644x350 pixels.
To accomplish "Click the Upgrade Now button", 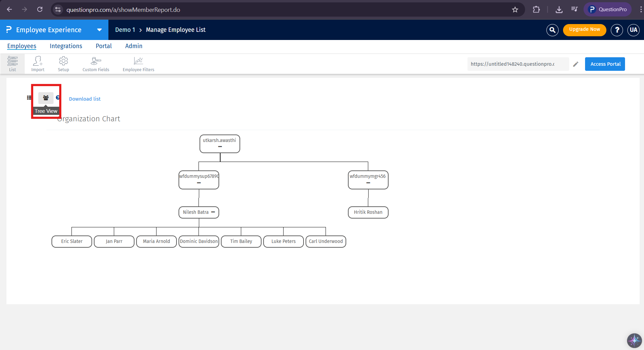I will (584, 30).
